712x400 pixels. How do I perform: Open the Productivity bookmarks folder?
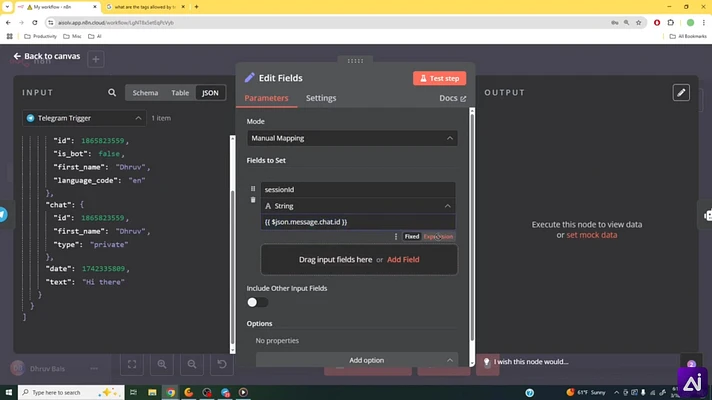(x=40, y=36)
